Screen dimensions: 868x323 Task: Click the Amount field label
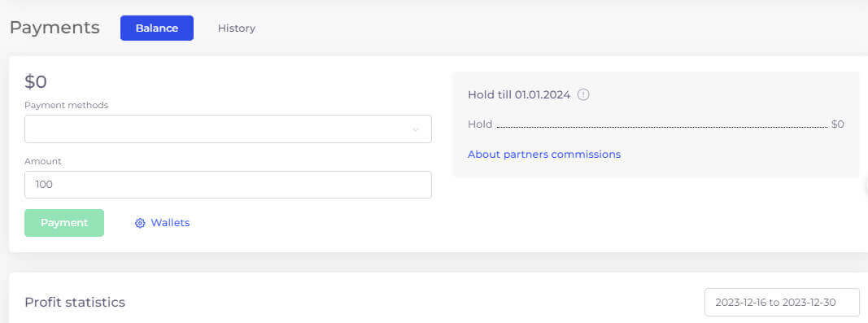pos(43,161)
